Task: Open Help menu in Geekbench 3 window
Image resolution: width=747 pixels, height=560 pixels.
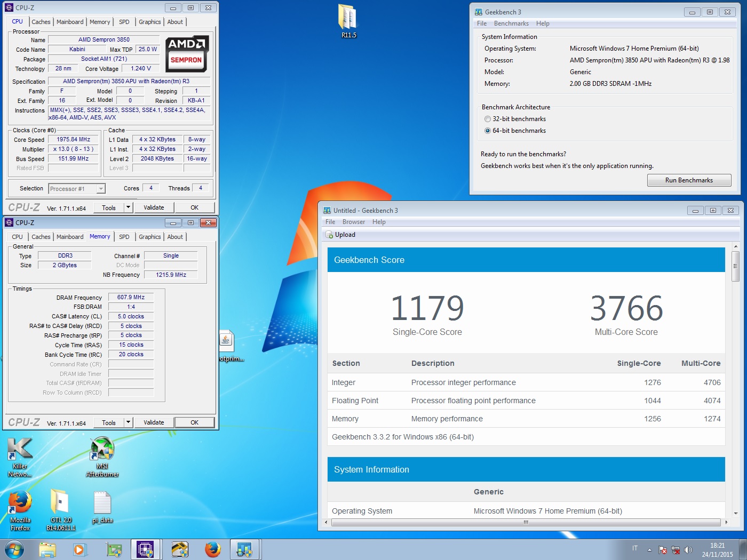Action: tap(543, 23)
